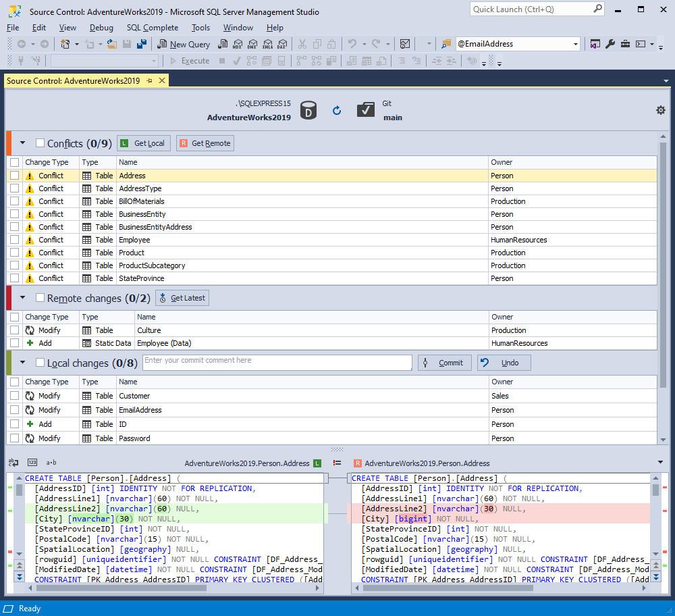Viewport: 675px width, 616px height.
Task: Click the refresh icon beside AdventureWorks2019
Action: (337, 111)
